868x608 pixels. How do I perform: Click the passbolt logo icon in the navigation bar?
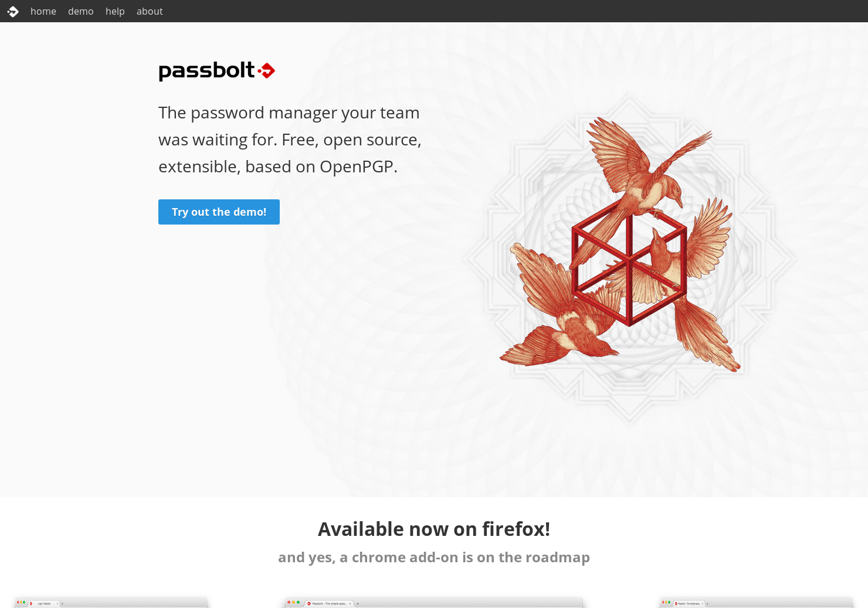coord(13,11)
